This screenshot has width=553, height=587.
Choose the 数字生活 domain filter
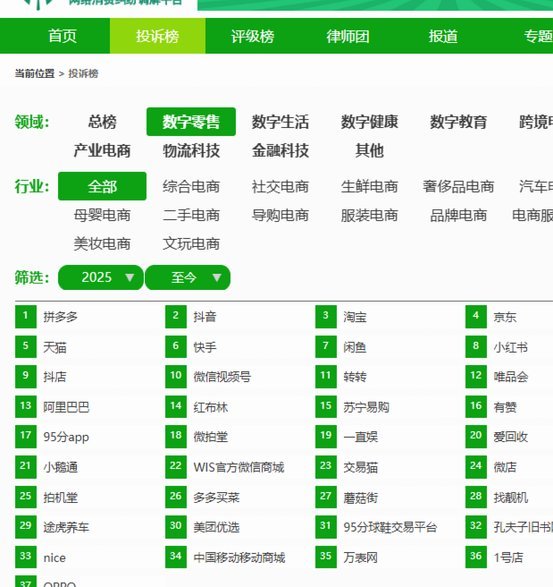(280, 122)
